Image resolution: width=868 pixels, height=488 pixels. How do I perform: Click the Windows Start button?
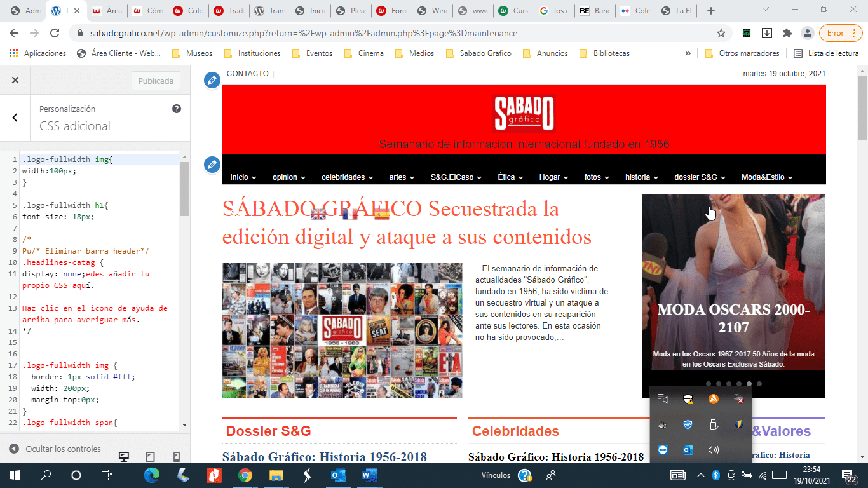(x=15, y=475)
